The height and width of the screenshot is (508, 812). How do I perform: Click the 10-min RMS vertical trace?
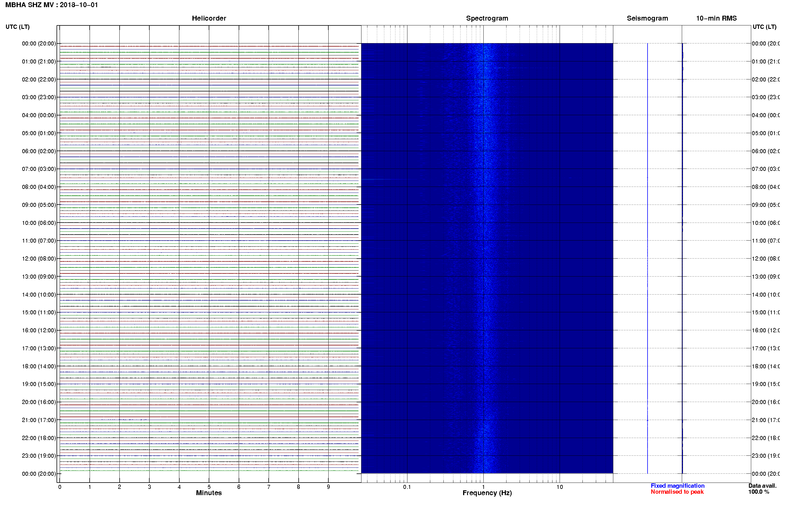tap(682, 258)
